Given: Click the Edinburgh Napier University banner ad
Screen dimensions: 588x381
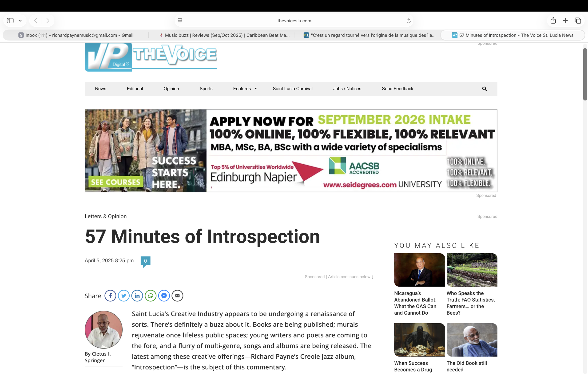Looking at the screenshot, I should click(x=291, y=151).
